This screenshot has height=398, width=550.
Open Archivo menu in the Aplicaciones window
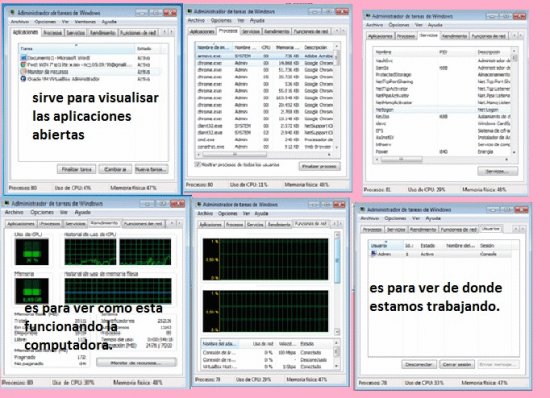20,21
